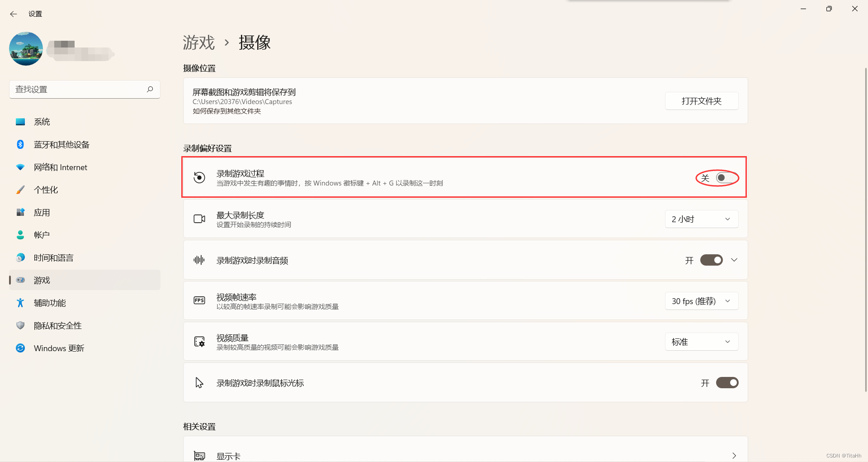Click the search magnifier icon
Screen dimensions: 868x462
tap(150, 89)
